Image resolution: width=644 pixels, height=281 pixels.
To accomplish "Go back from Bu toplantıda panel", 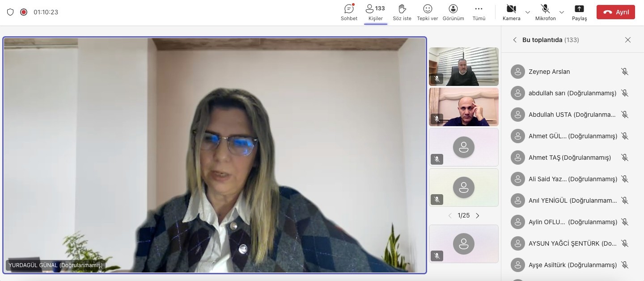I will tap(515, 40).
